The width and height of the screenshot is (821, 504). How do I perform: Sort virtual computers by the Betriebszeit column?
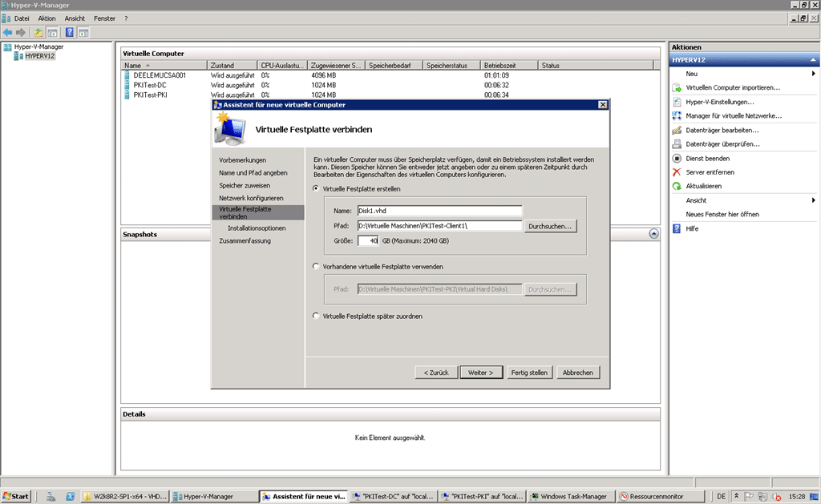pyautogui.click(x=509, y=66)
